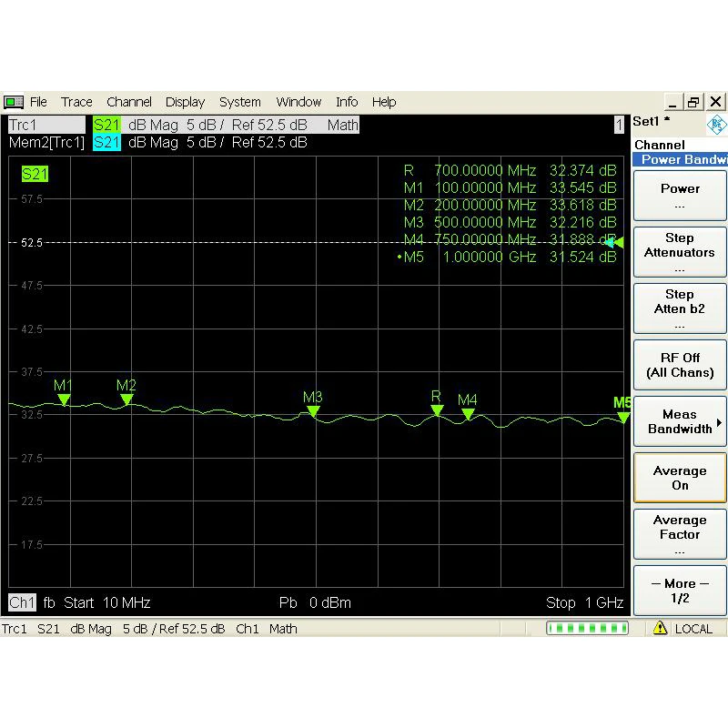
Task: Click the reference level arrow at 52.5
Action: point(614,242)
